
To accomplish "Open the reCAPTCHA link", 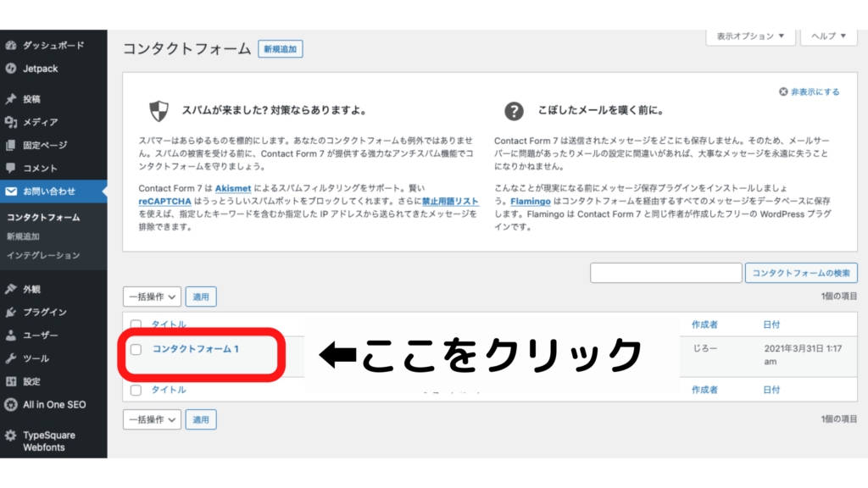I will pyautogui.click(x=165, y=202).
